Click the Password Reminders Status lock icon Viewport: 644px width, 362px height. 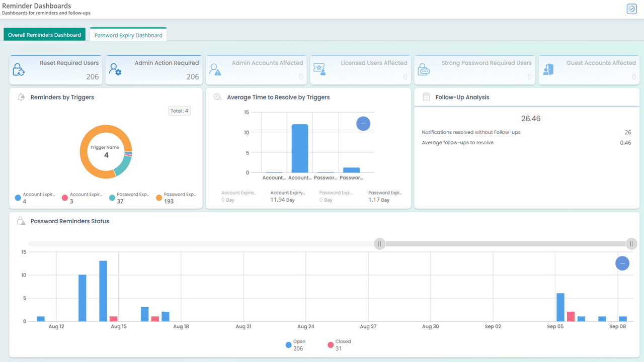click(21, 221)
